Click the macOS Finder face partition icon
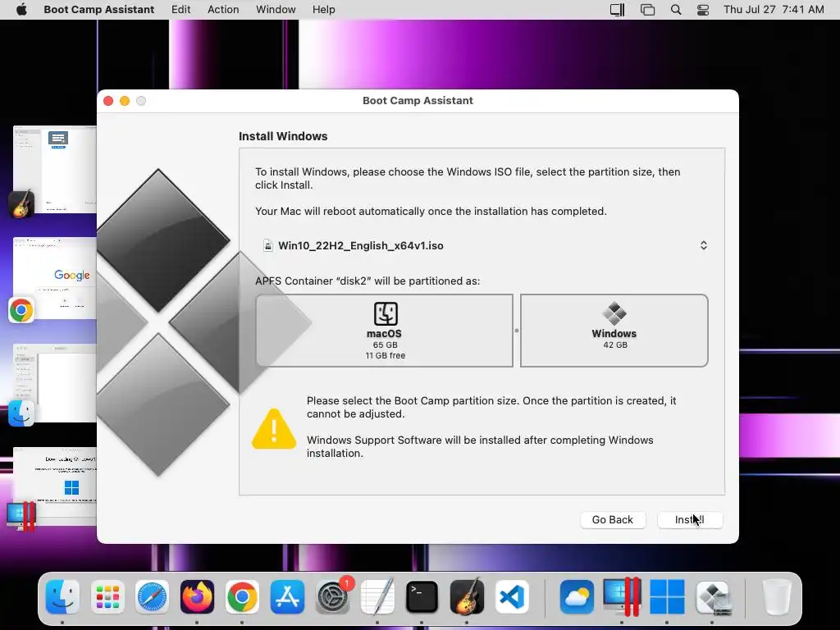840x630 pixels. click(386, 313)
